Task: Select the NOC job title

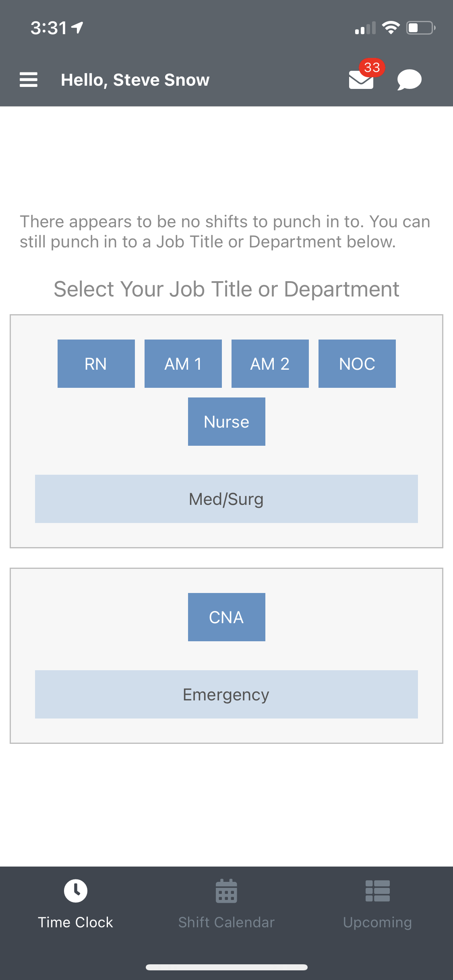Action: pyautogui.click(x=357, y=364)
